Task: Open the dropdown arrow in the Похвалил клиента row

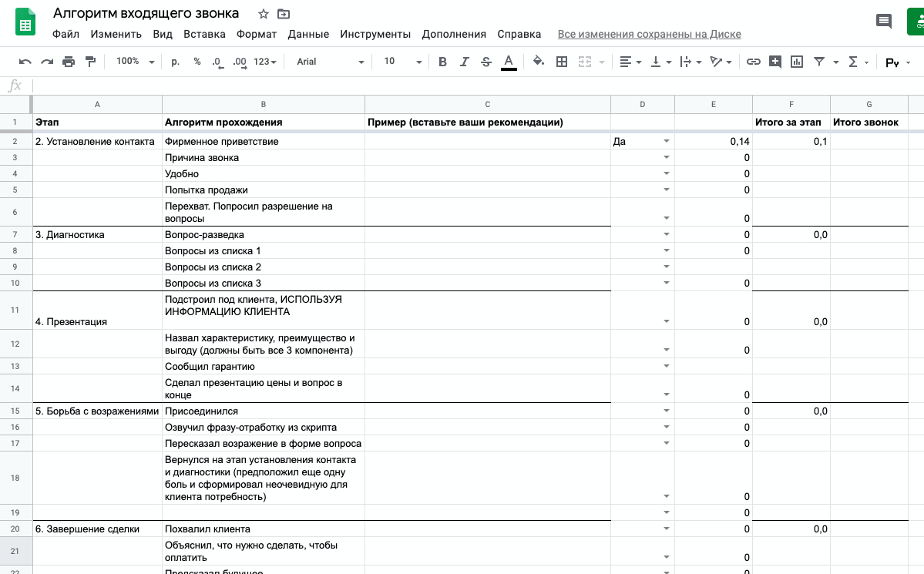Action: click(667, 529)
